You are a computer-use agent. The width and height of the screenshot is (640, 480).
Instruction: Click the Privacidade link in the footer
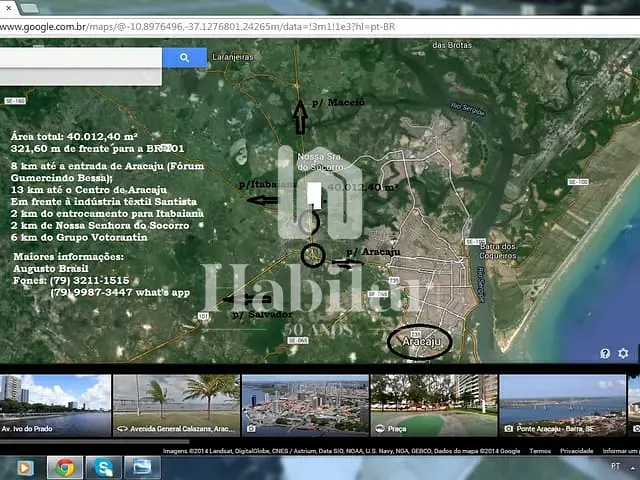(x=577, y=451)
